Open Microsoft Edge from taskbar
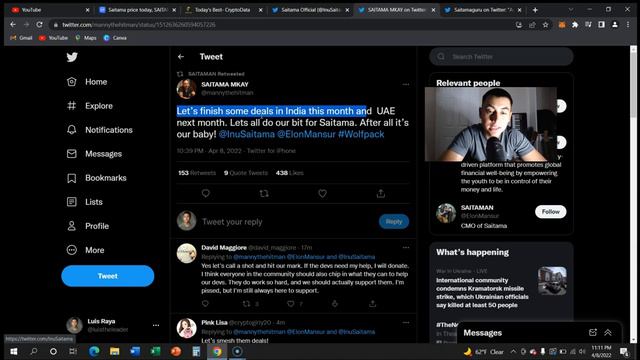This screenshot has width=640, height=360. click(x=94, y=351)
